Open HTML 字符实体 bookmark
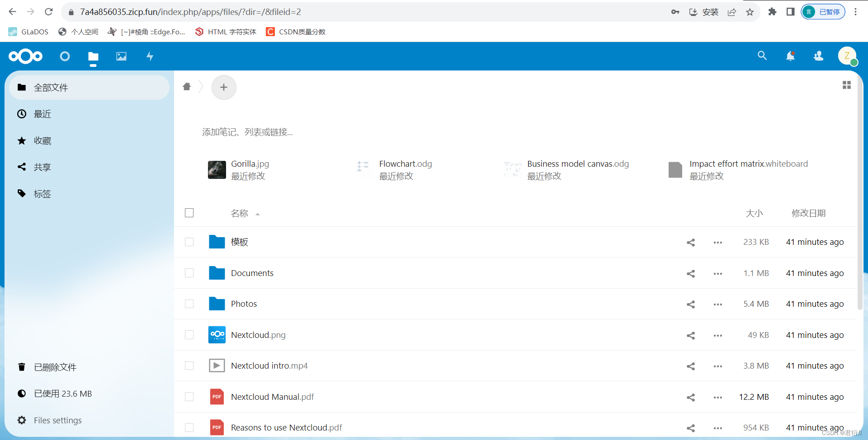The width and height of the screenshot is (868, 440). coord(226,32)
